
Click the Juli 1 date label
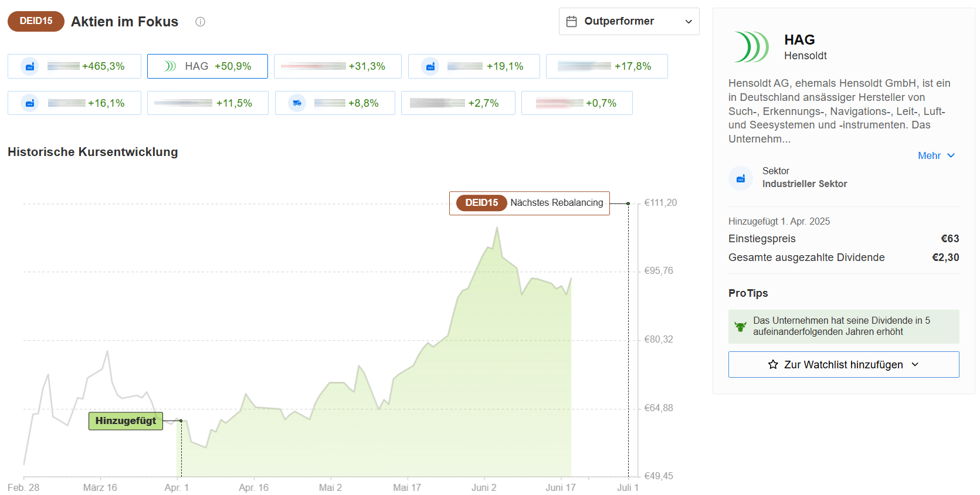point(628,488)
